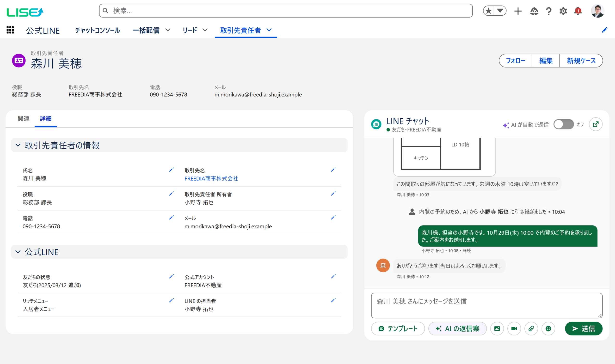Focus the 検索 search box
Image resolution: width=615 pixels, height=364 pixels.
click(x=286, y=11)
